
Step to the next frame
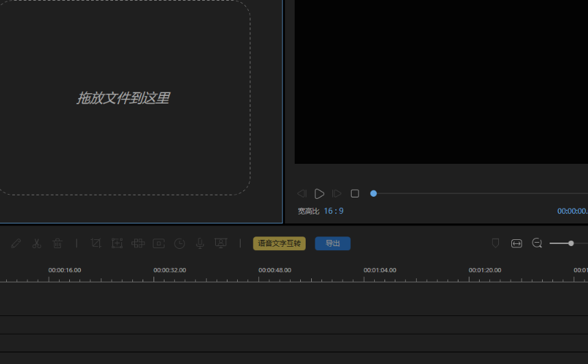337,194
